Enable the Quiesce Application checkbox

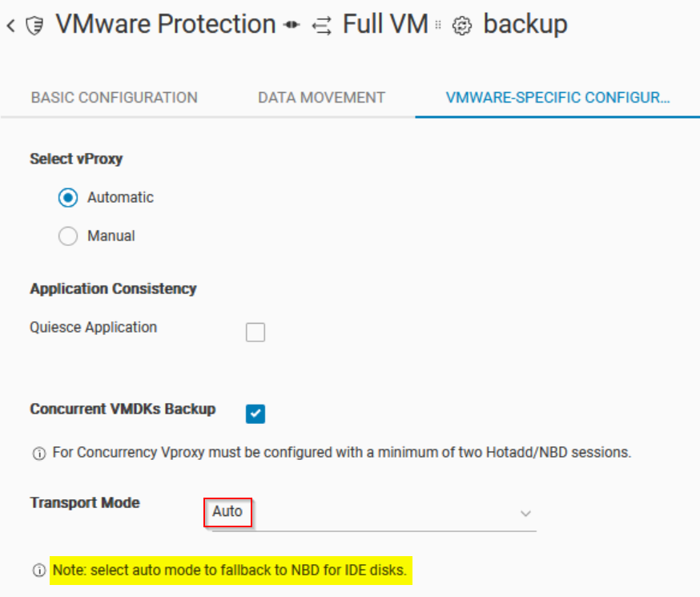tap(255, 332)
